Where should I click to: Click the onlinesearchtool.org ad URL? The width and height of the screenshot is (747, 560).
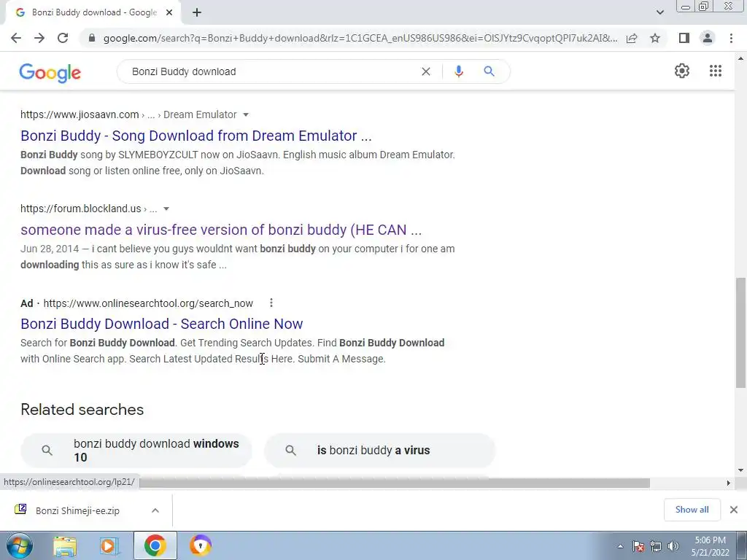click(148, 303)
